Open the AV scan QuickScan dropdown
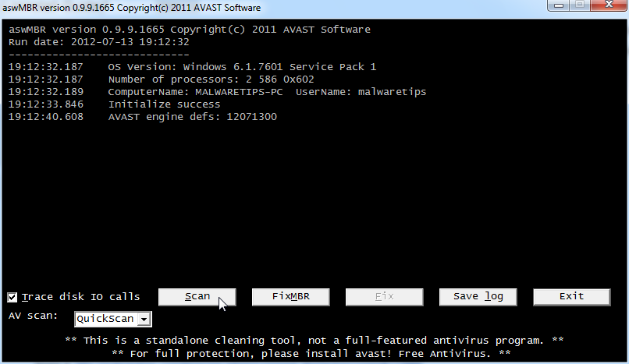The height and width of the screenshot is (364, 629). (112, 319)
